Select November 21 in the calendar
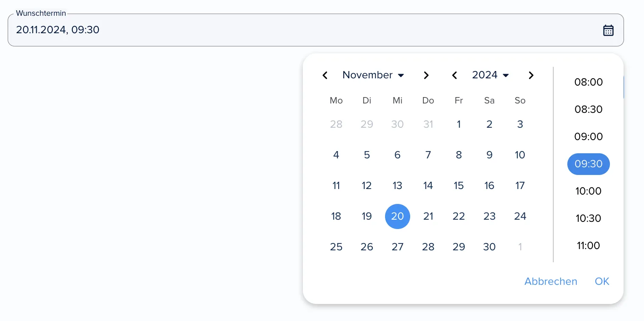 [x=428, y=216]
